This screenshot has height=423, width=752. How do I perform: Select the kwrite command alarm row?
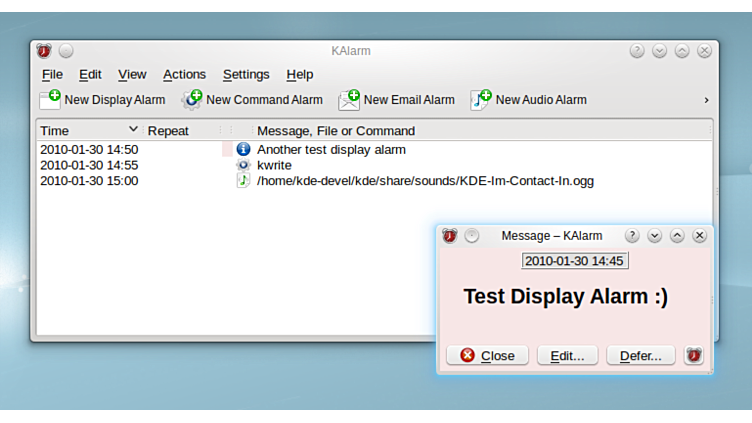coord(274,165)
